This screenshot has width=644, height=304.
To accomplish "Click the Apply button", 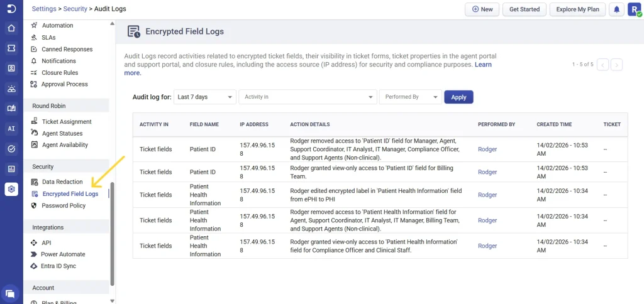I will pos(458,97).
